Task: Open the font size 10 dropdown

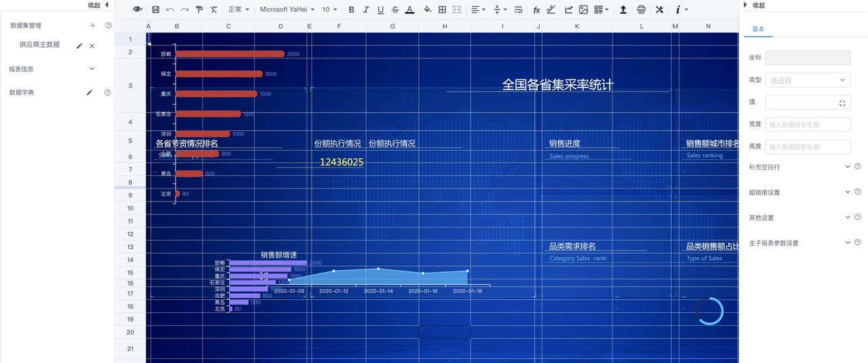Action: (330, 9)
